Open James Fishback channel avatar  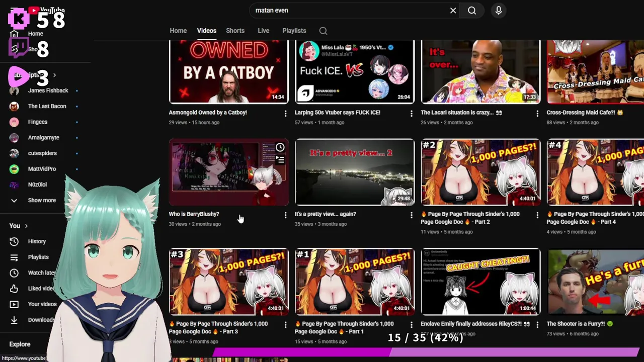click(14, 90)
